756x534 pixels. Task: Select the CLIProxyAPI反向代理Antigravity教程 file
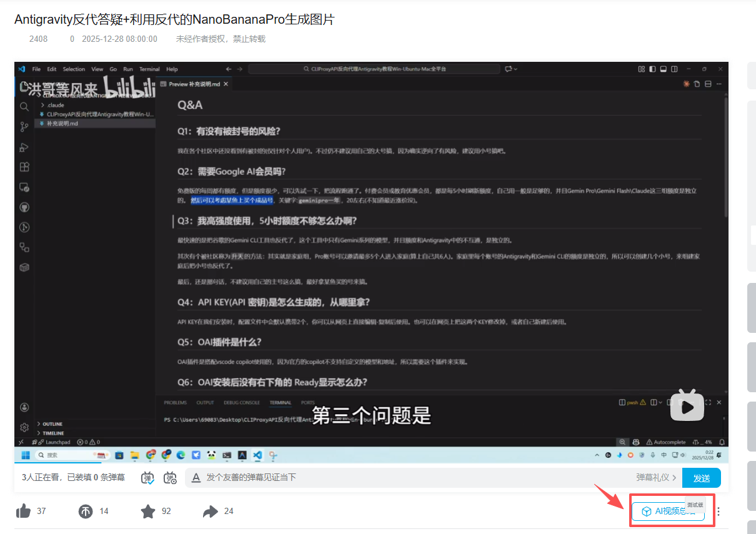tap(94, 114)
